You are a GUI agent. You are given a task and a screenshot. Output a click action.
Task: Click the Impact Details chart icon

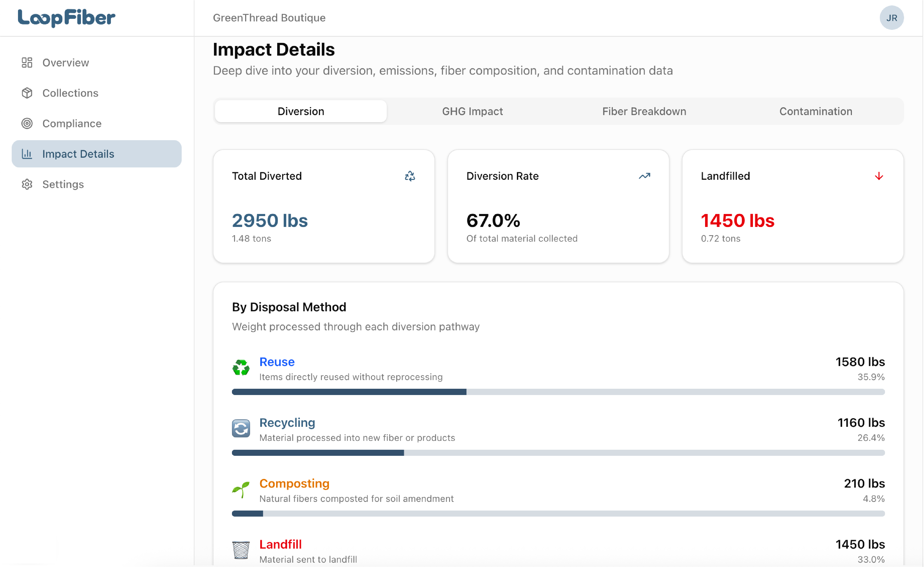pyautogui.click(x=27, y=154)
